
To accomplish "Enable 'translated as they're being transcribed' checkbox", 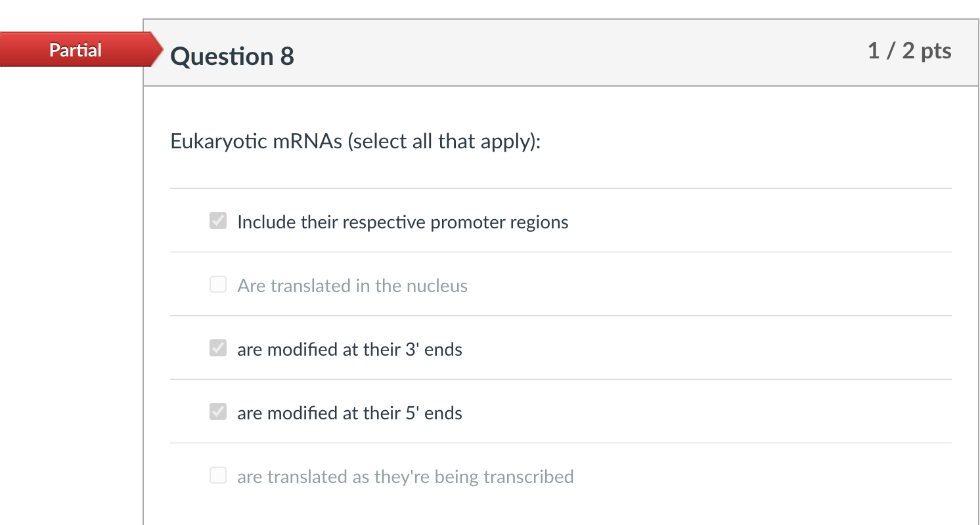I will coord(218,476).
